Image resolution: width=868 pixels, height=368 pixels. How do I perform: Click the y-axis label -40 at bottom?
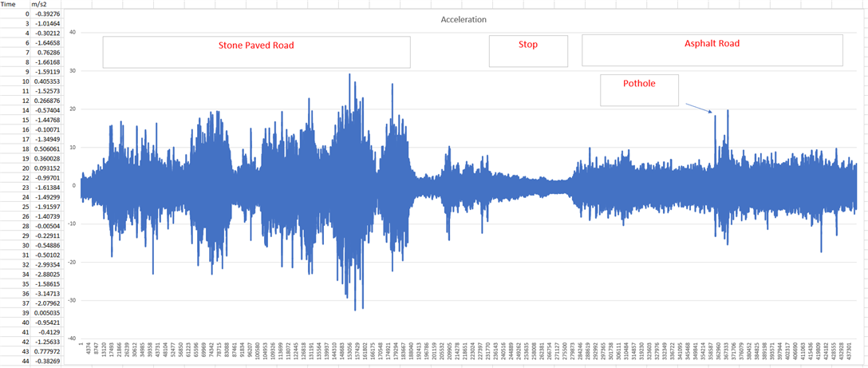tap(71, 338)
